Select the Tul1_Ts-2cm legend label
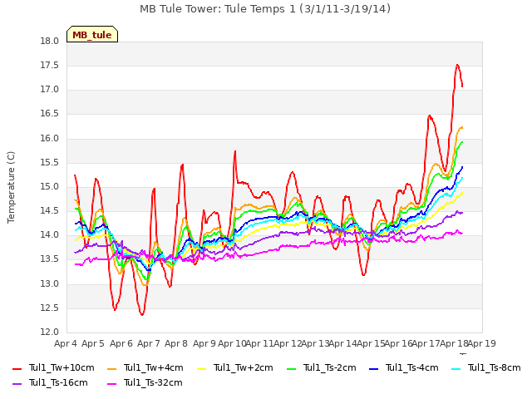 (330, 367)
